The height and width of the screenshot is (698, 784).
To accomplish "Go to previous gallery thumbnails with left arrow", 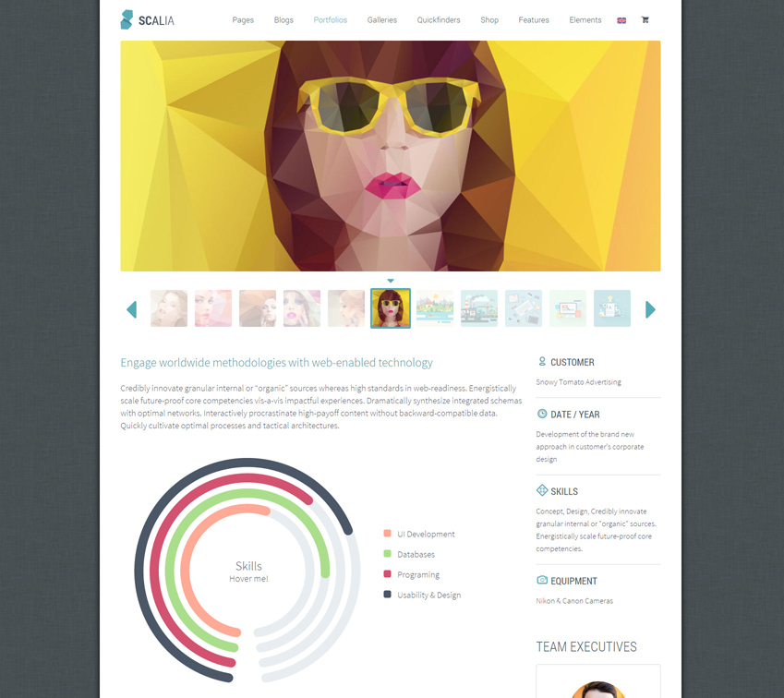I will [x=131, y=309].
